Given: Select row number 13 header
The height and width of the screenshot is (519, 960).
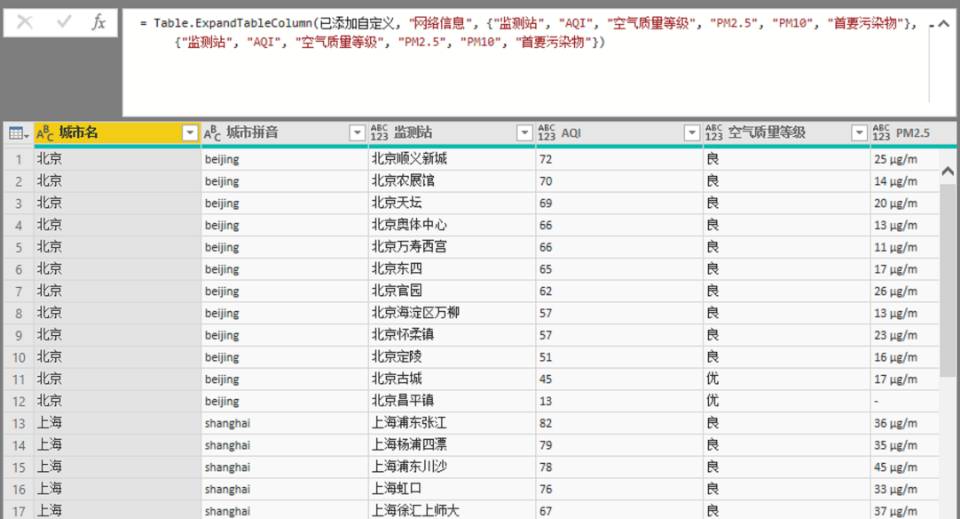Looking at the screenshot, I should coord(19,424).
